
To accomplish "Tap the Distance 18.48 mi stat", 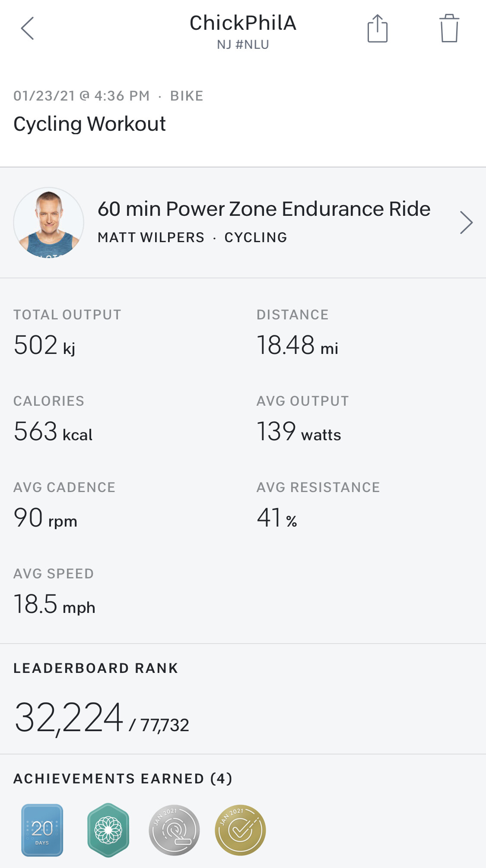I will point(297,345).
